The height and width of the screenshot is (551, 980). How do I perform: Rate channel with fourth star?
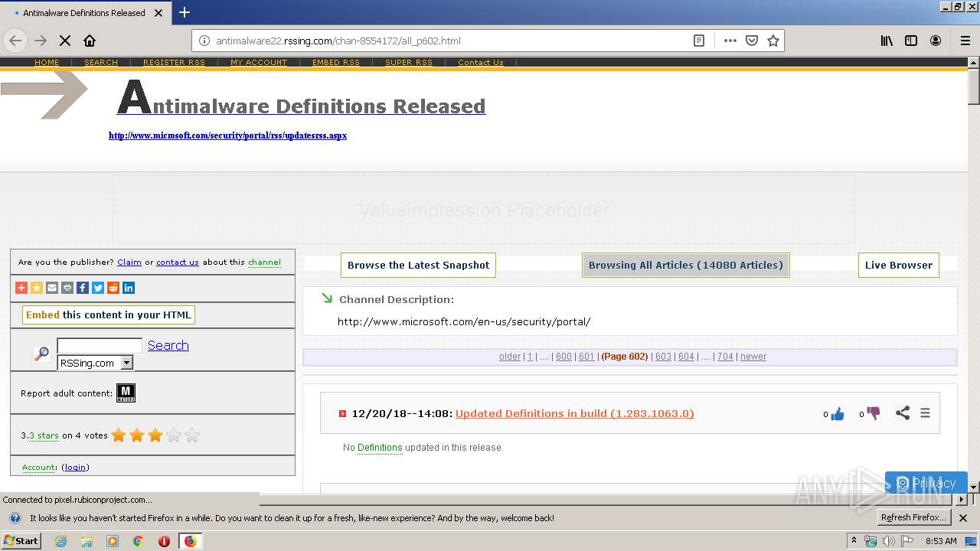point(174,435)
